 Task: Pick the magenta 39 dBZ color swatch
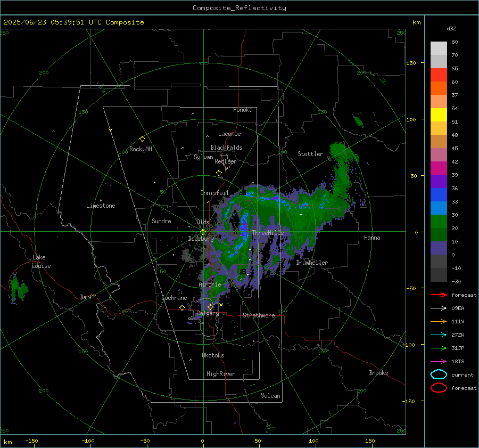coord(439,168)
